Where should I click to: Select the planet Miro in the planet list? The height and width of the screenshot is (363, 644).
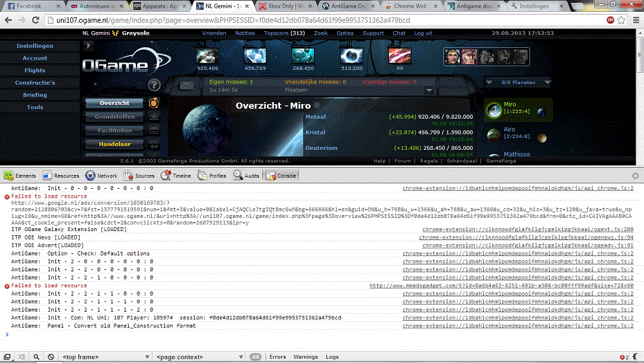pos(518,110)
